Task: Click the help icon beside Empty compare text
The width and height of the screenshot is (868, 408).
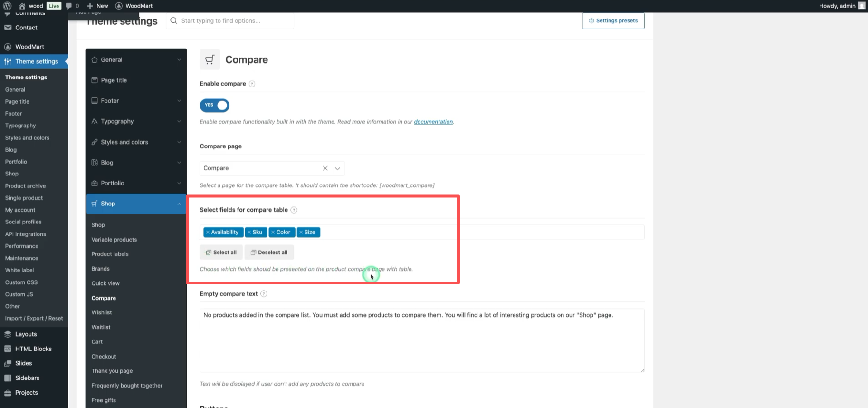Action: [264, 294]
